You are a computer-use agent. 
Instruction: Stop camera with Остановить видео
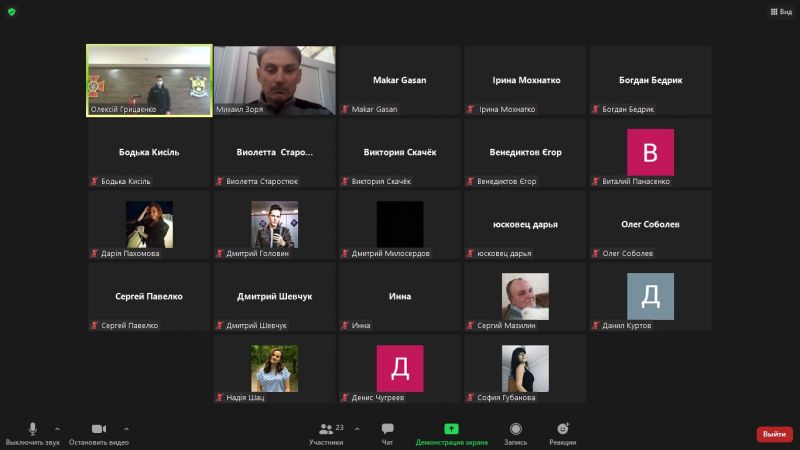point(99,434)
